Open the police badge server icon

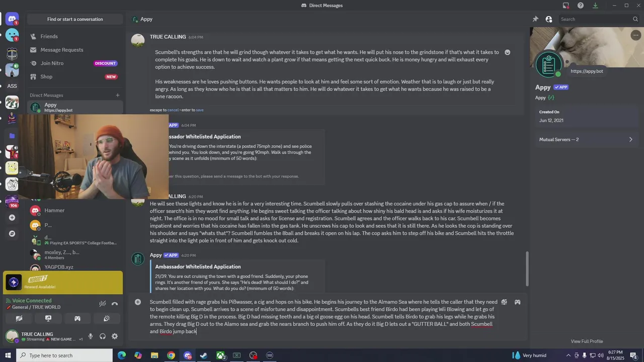[x=12, y=53]
